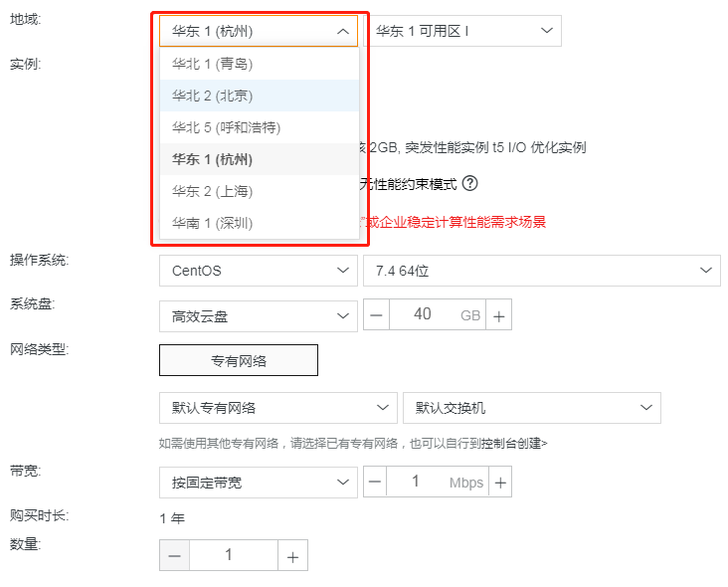Click the help question mark icon
The image size is (728, 587).
(x=470, y=183)
